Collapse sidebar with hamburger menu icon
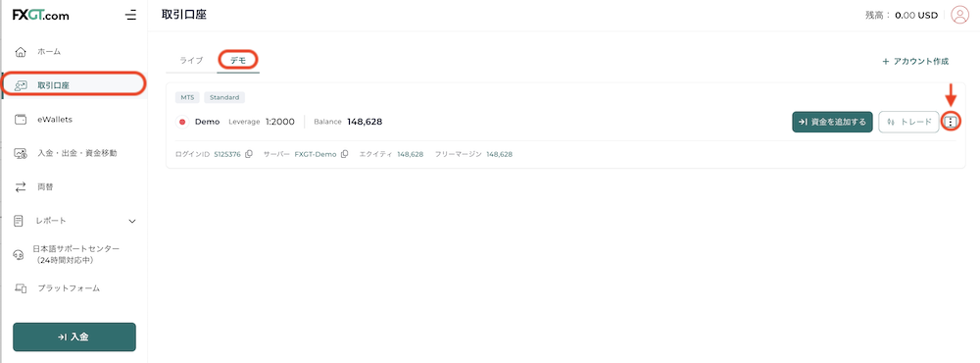980x363 pixels. coord(130,15)
